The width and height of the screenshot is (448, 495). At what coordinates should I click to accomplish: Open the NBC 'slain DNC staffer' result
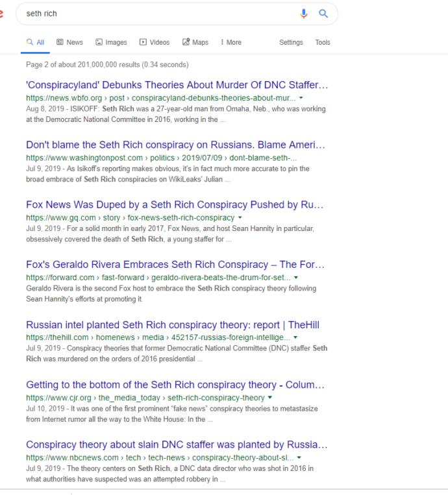coord(177,444)
